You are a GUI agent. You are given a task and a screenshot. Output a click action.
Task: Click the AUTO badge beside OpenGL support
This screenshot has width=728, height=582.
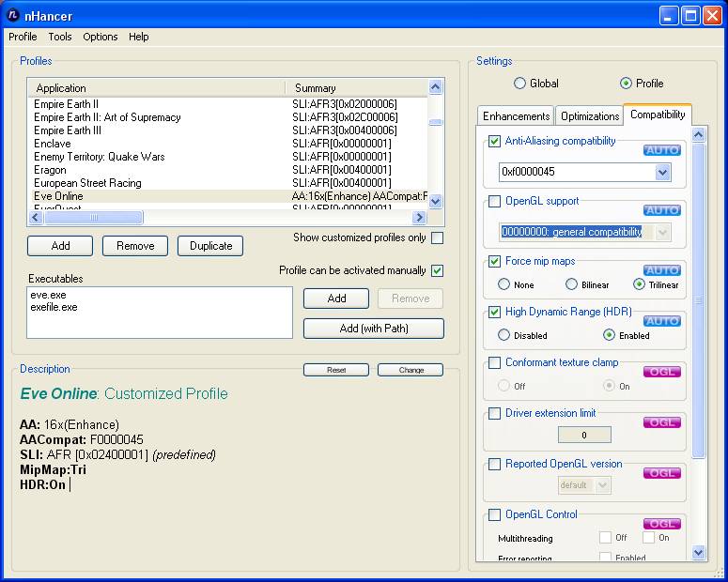[661, 210]
